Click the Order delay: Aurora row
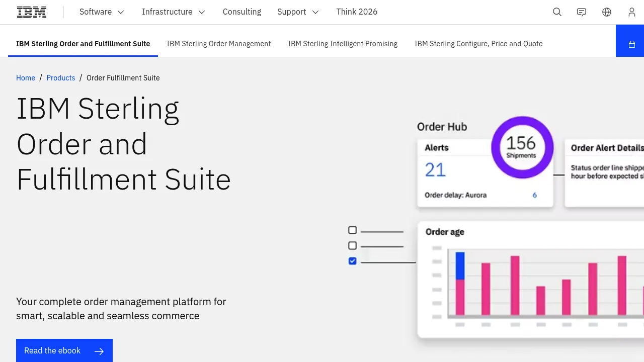This screenshot has height=362, width=644. 480,195
